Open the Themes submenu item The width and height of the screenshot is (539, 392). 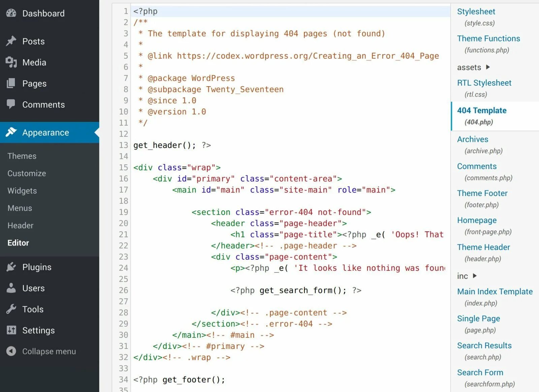[x=22, y=156]
